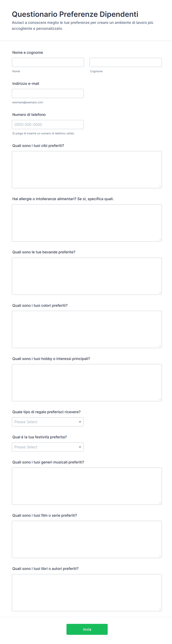Click chevron arrow of festività select
Viewport: 172px width, 644px height.
[x=80, y=447]
